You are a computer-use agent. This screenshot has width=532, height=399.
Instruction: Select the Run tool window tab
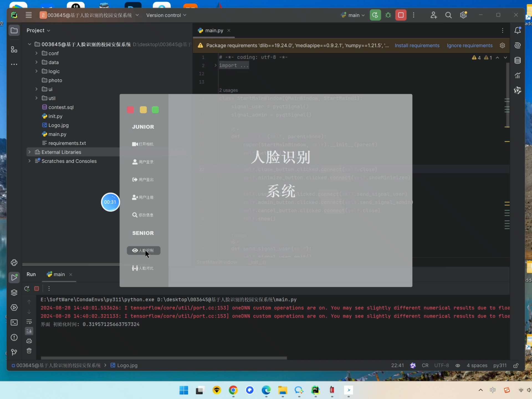point(31,274)
